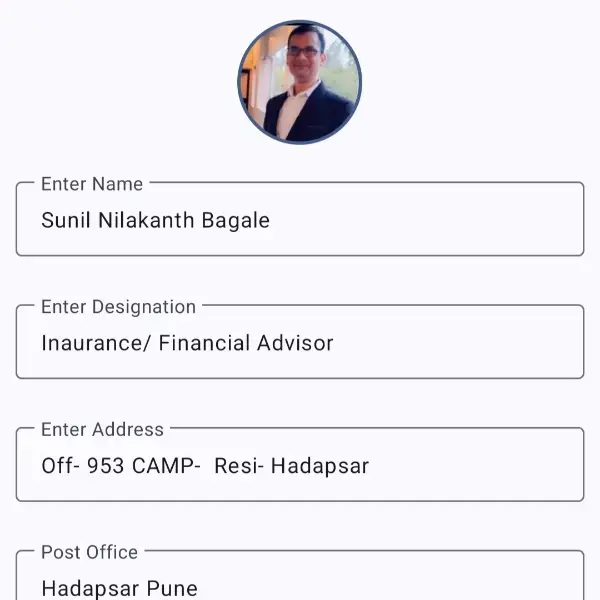The width and height of the screenshot is (600, 600).
Task: Place cursor in 'Off- 953 CAMP- Resi- Hadapsar' text
Action: pos(205,466)
